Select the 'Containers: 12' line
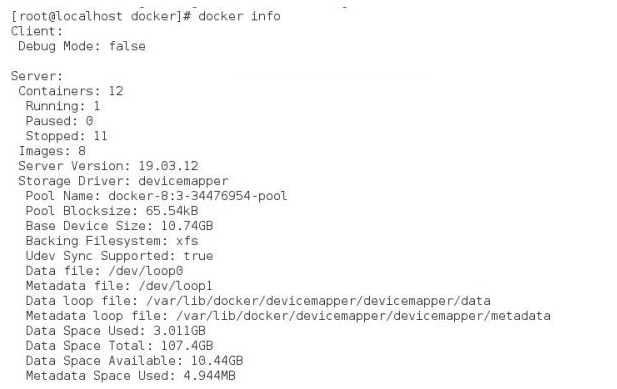Screen dimensions: 617x389 point(71,91)
